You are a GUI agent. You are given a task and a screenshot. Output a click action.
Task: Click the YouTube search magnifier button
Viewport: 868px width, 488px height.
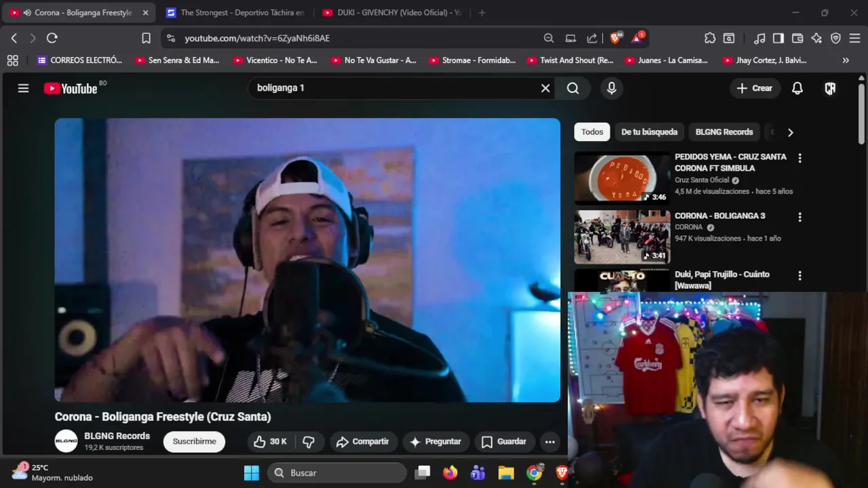573,88
